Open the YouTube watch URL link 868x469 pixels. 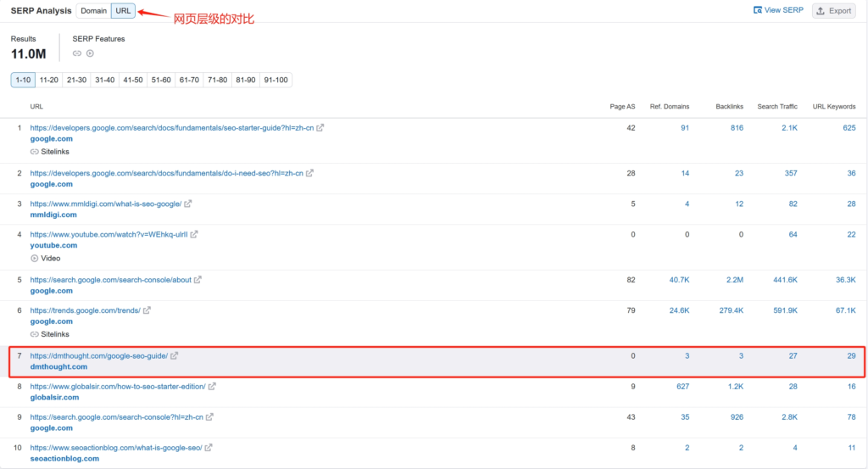coord(108,234)
